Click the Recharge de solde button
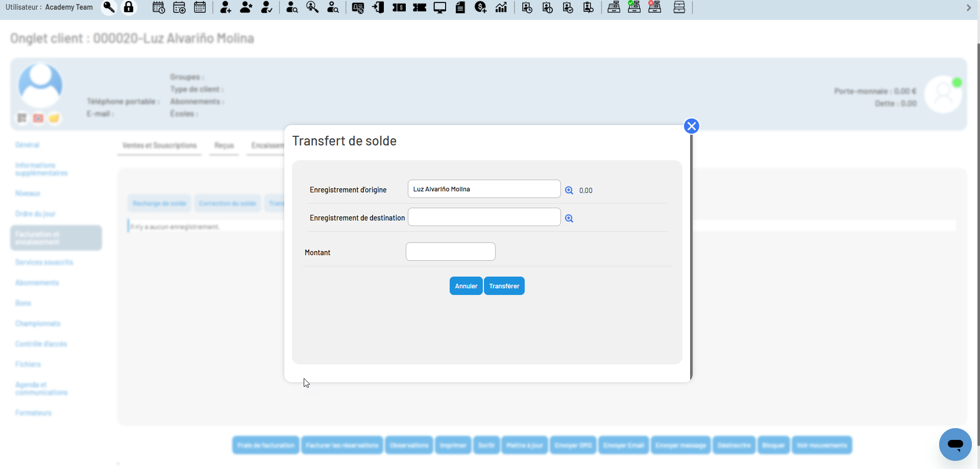 coord(159,203)
